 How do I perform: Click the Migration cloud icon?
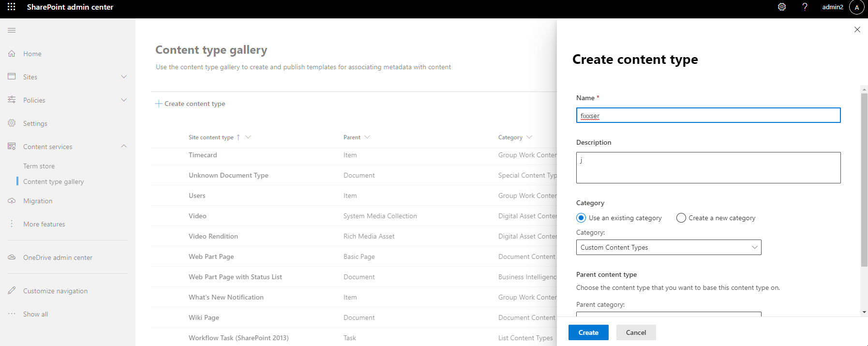tap(12, 201)
